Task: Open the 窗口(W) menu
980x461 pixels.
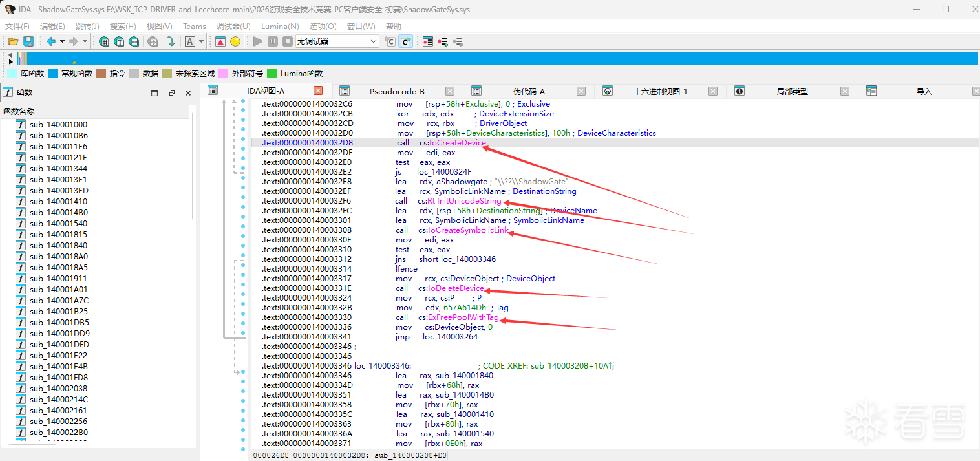Action: point(361,27)
